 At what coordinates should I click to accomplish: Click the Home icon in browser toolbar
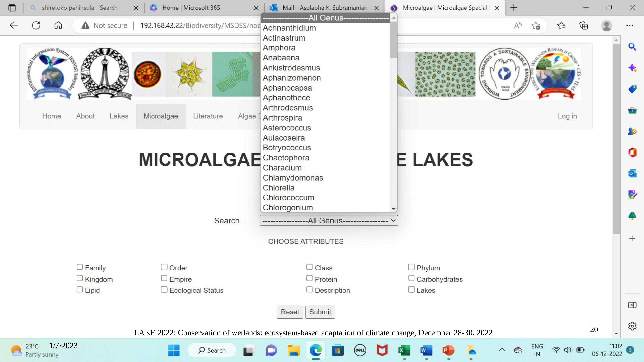click(58, 25)
